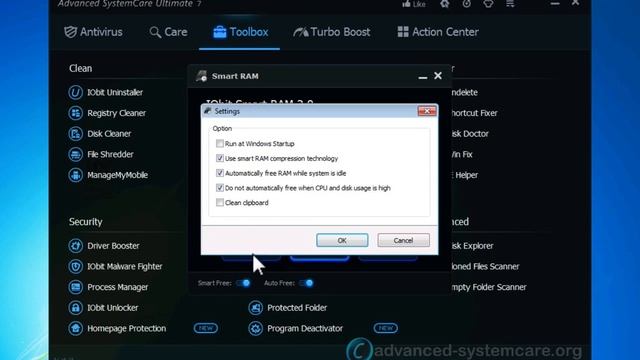Click Care magnifier icon

155,32
